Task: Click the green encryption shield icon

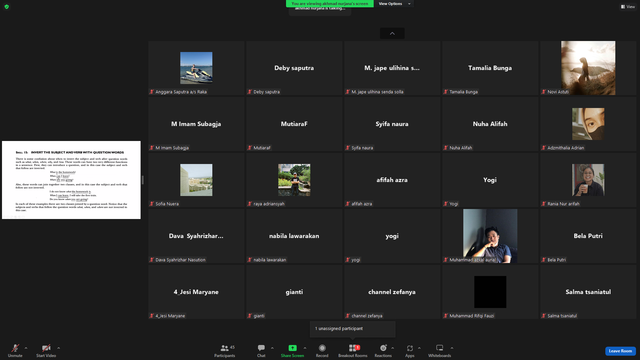Action: click(x=7, y=7)
